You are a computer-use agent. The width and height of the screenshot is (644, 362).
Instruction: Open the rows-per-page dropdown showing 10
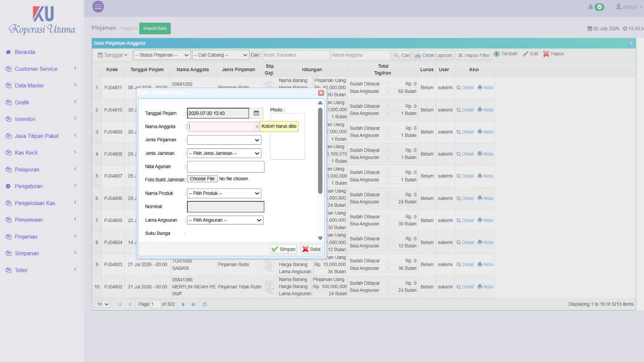103,304
